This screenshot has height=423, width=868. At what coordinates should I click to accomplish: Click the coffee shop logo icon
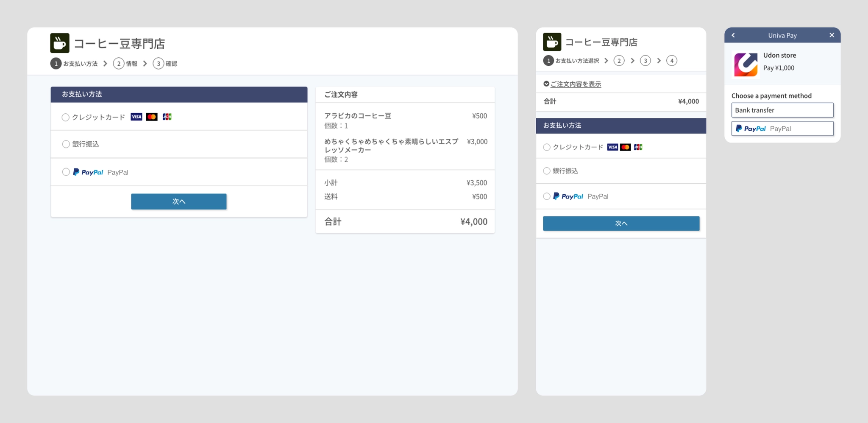pyautogui.click(x=59, y=43)
